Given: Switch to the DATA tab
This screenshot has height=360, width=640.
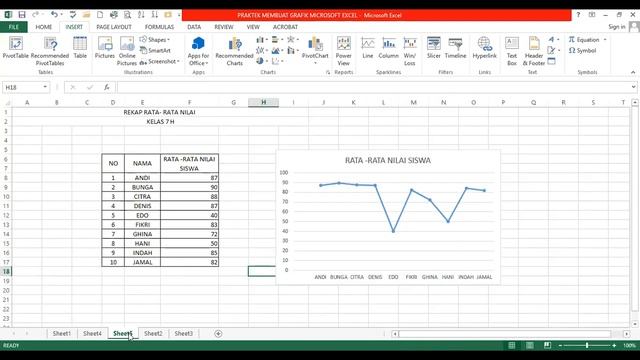Looking at the screenshot, I should coord(194,27).
